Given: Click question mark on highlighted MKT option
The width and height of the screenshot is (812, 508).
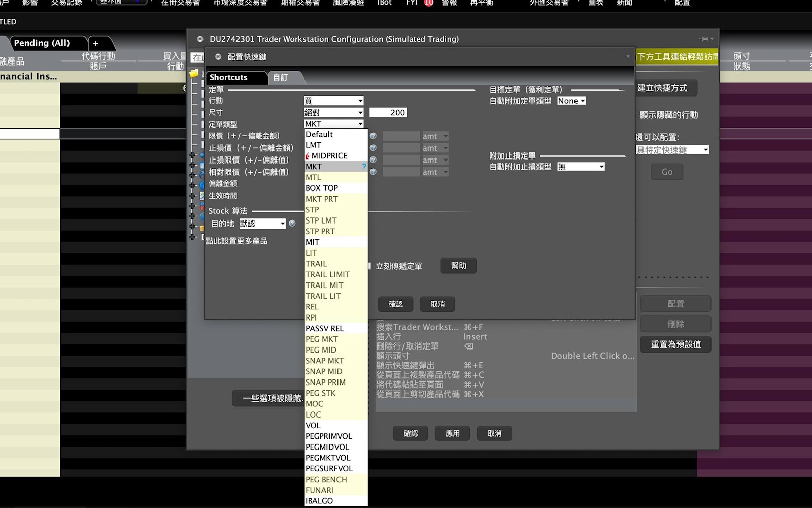Looking at the screenshot, I should pyautogui.click(x=364, y=167).
